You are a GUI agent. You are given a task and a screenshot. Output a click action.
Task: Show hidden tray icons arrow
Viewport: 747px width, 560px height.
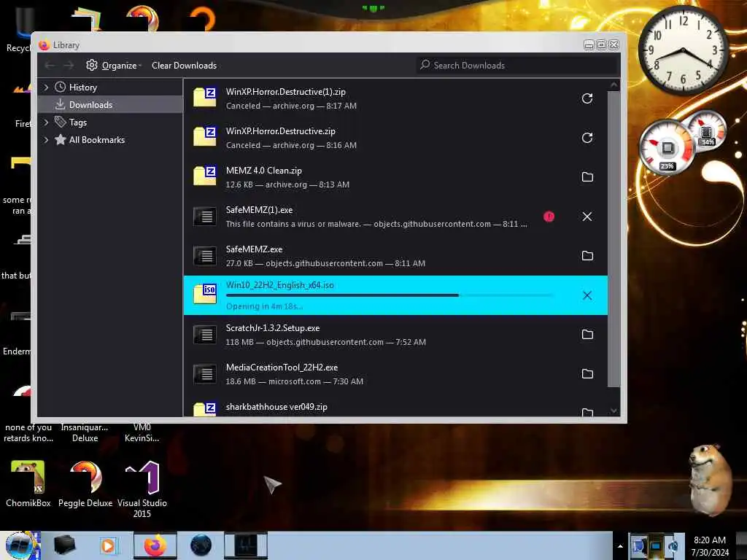(620, 546)
